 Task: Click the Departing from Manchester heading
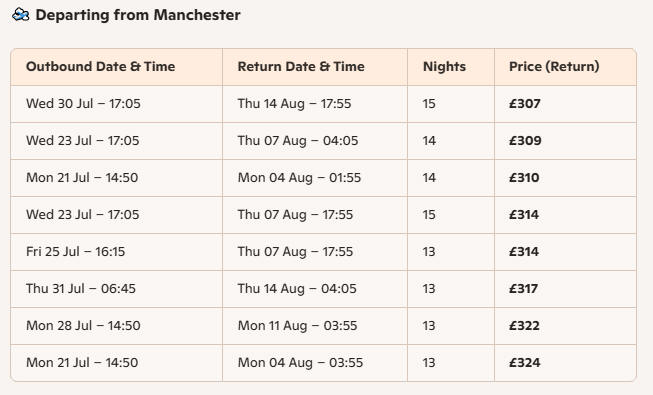pos(138,15)
